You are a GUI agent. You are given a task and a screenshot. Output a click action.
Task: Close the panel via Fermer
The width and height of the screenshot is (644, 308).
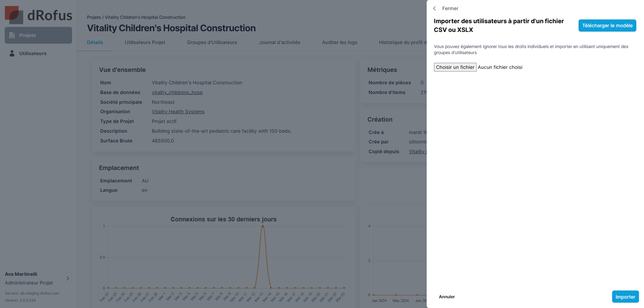click(x=450, y=8)
